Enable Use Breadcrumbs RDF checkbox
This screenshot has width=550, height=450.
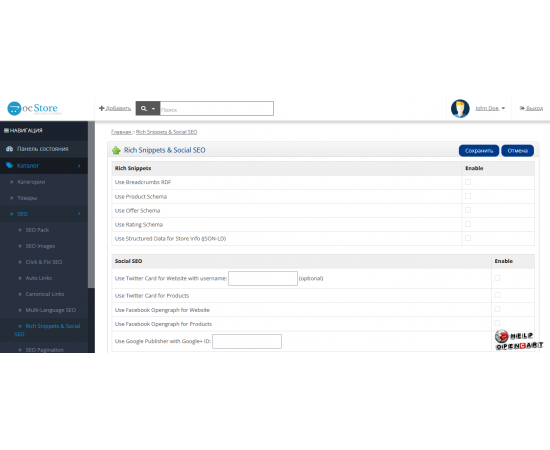point(468,182)
